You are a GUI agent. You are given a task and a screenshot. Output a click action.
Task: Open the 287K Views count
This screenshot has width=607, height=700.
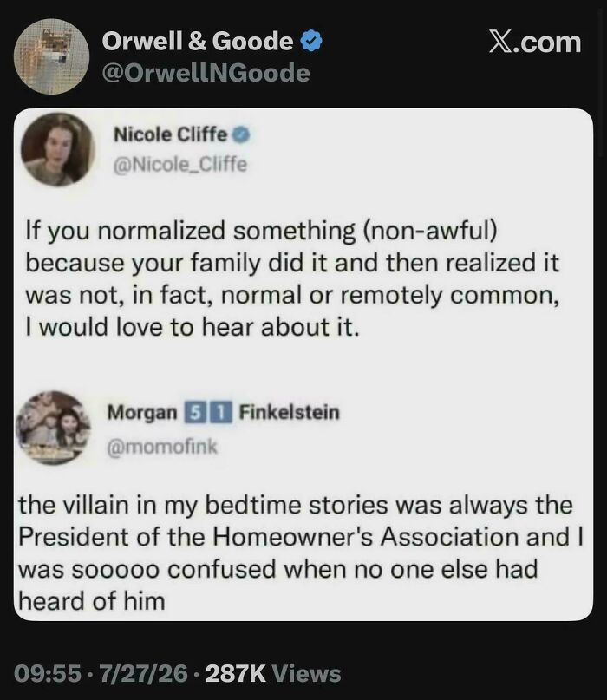tap(273, 673)
